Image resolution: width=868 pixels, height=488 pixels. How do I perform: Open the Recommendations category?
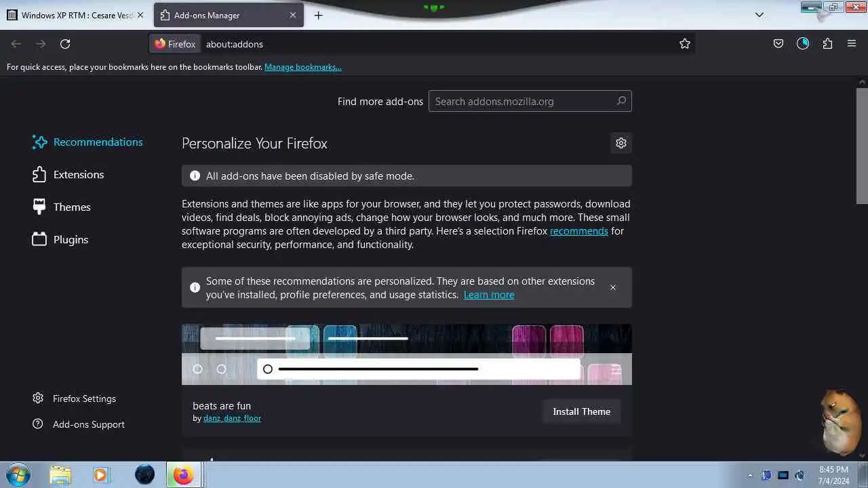[87, 142]
